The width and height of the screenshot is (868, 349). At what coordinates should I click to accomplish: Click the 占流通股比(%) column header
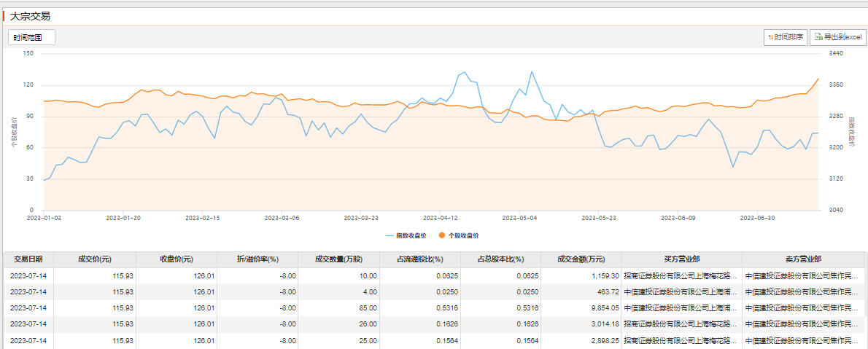point(420,259)
